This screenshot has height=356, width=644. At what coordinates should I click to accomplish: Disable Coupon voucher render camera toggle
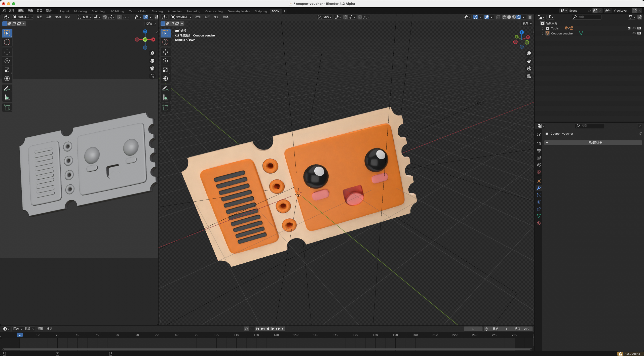click(639, 33)
